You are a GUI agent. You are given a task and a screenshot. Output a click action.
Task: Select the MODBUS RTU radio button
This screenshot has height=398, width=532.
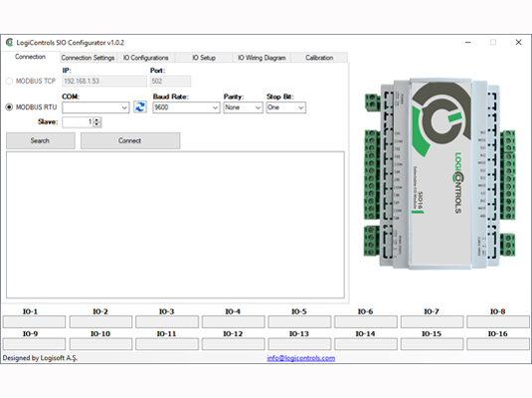9,107
